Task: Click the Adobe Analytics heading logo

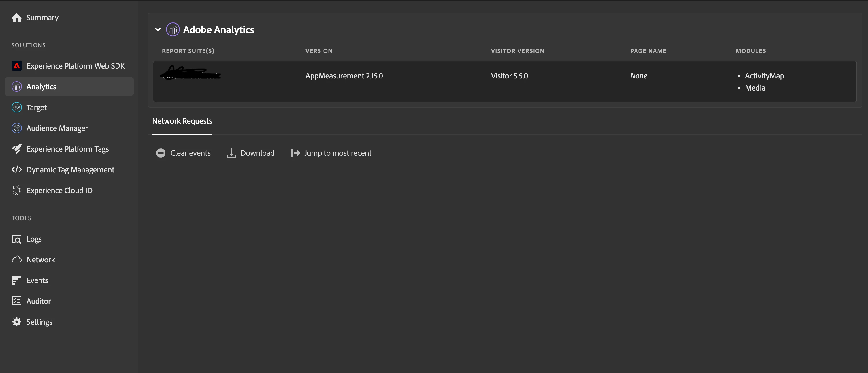Action: tap(173, 30)
